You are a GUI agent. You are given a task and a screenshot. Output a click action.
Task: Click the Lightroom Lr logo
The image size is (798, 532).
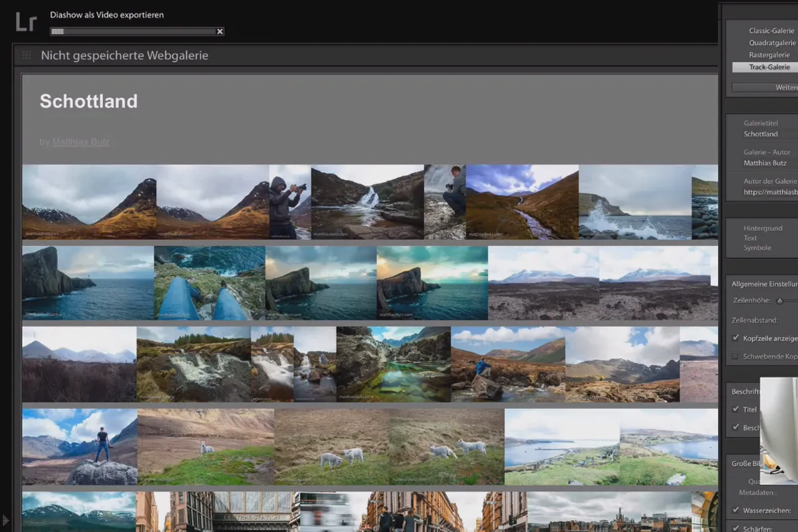tap(26, 22)
